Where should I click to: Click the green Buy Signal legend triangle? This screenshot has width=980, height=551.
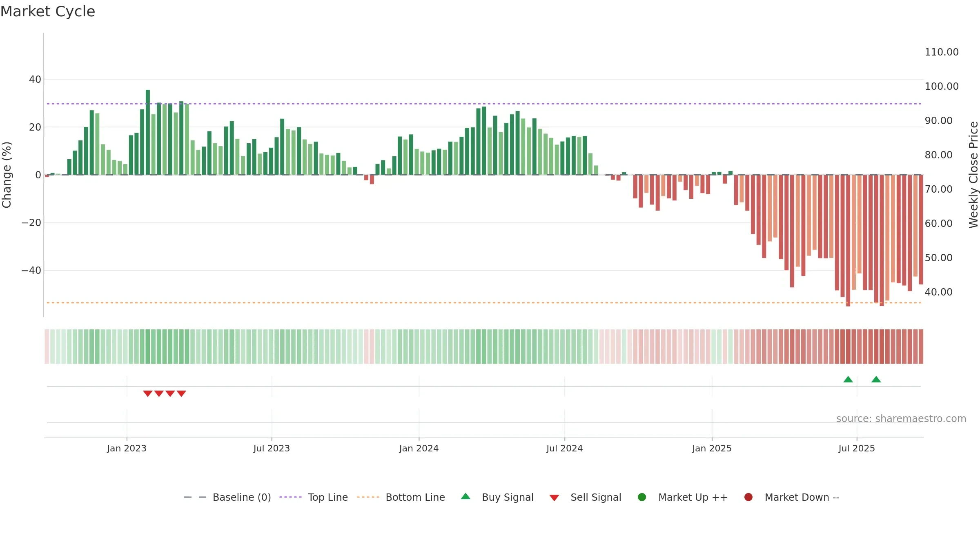pyautogui.click(x=465, y=496)
